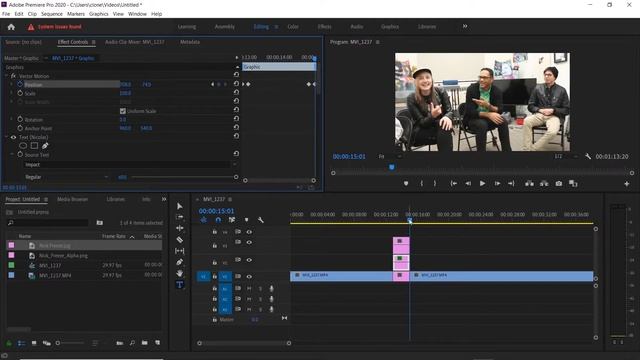The image size is (640, 360).
Task: Click the Find magnifier icon in Project panel
Action: (132, 343)
